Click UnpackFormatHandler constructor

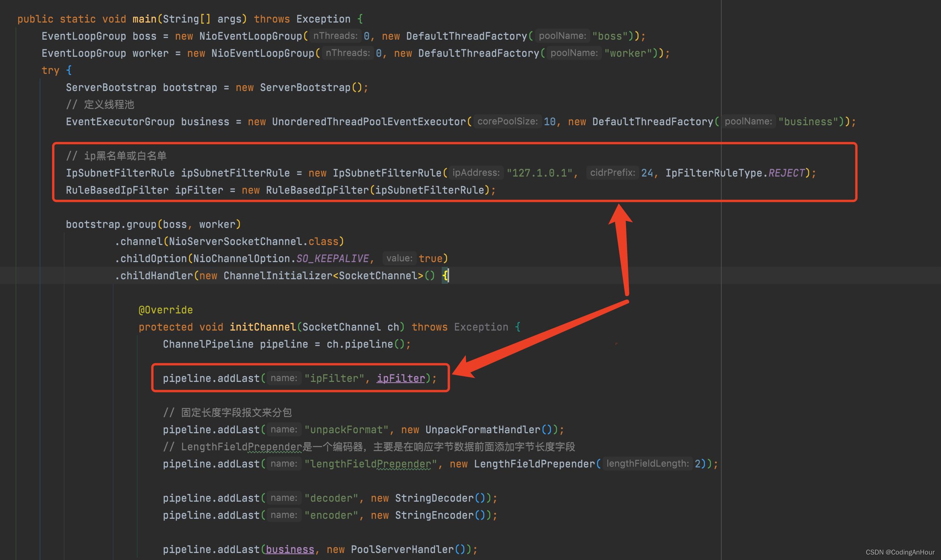[x=483, y=430]
